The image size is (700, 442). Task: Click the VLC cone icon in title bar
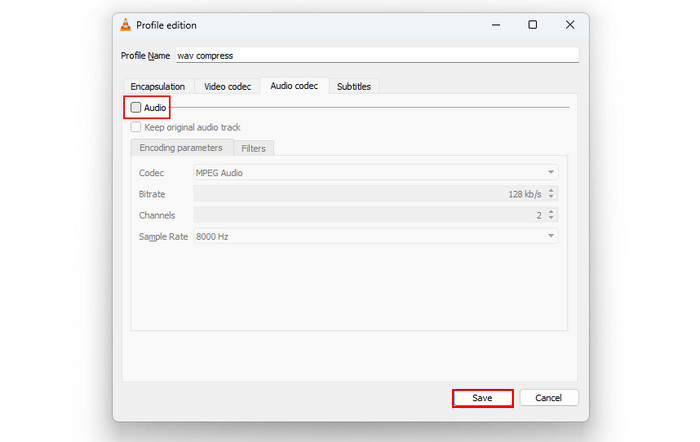click(x=126, y=25)
